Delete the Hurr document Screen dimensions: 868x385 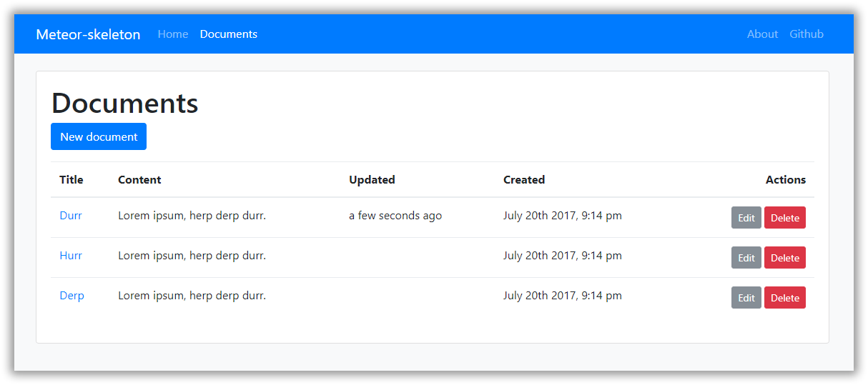(x=784, y=258)
